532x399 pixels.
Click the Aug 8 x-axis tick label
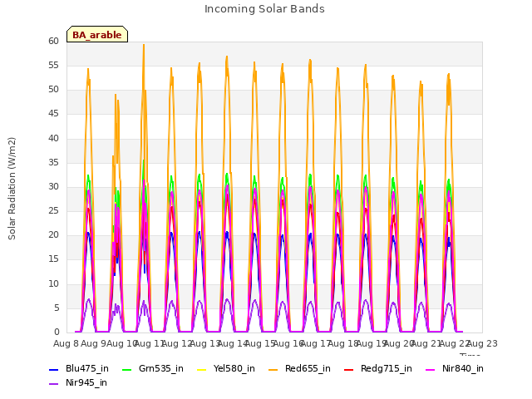click(x=66, y=343)
